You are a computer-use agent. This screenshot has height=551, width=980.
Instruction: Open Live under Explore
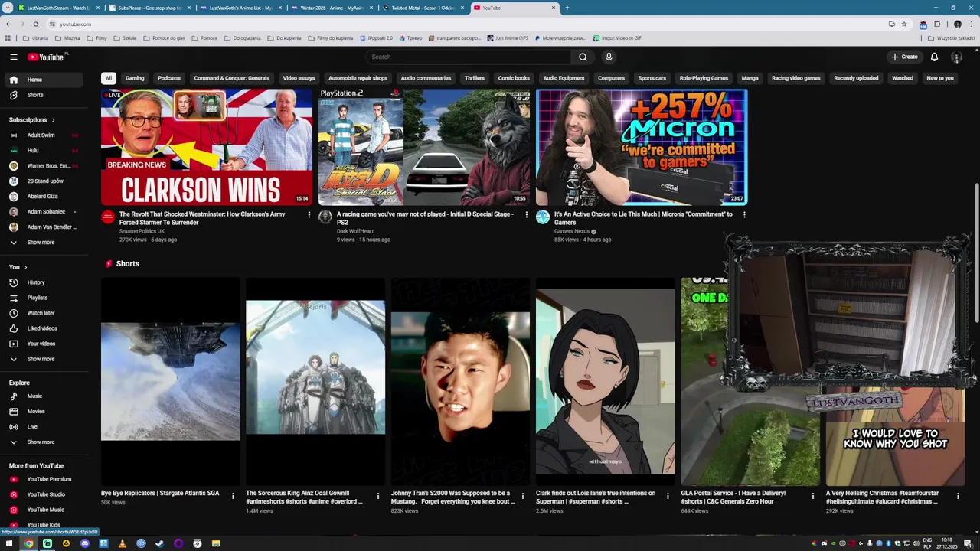tap(44, 427)
